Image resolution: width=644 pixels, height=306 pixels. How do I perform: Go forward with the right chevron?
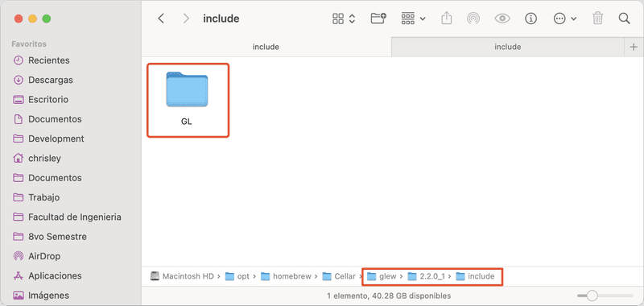click(186, 19)
